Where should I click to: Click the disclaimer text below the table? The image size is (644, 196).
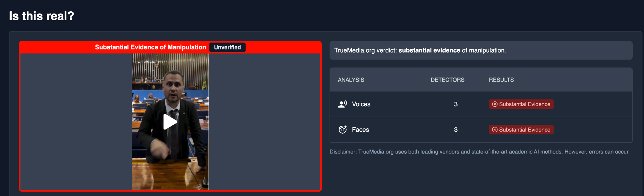click(480, 152)
